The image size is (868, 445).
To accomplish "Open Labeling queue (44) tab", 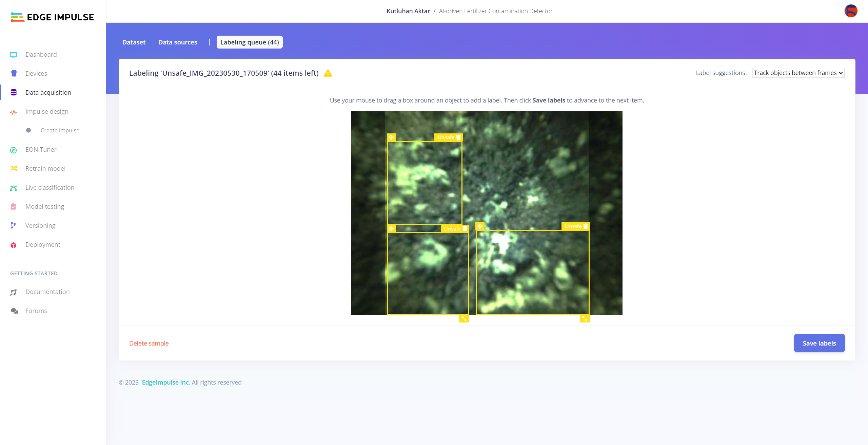I will tap(250, 42).
